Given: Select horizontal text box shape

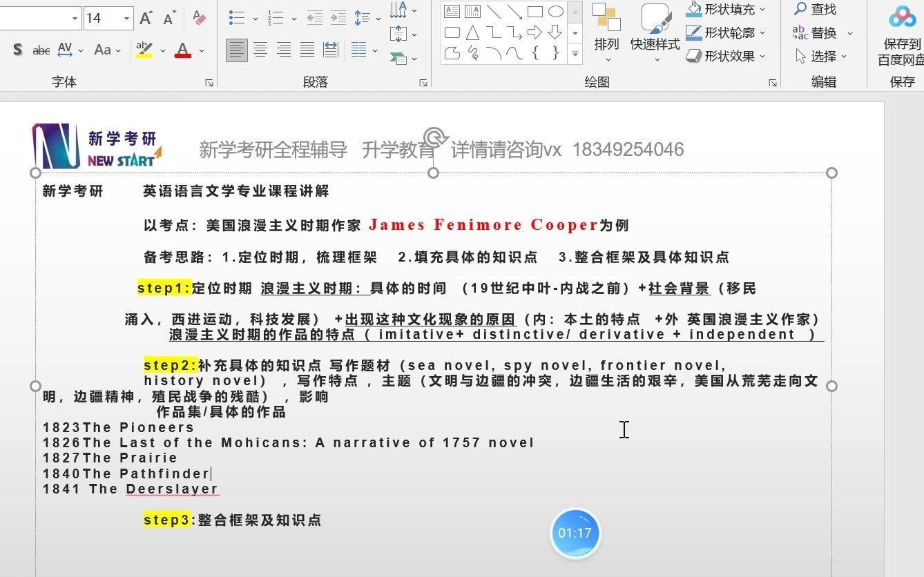Looking at the screenshot, I should click(x=452, y=11).
